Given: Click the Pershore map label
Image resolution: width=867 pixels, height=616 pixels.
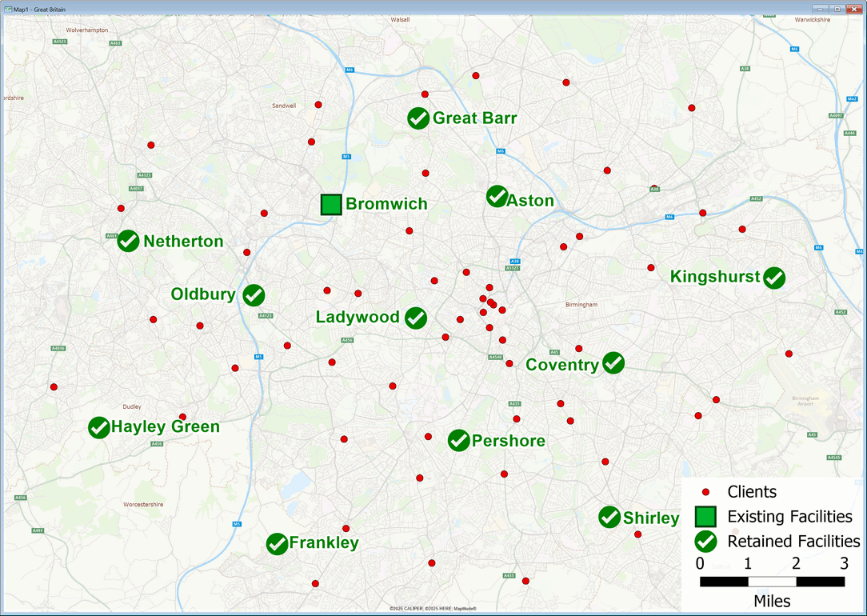Looking at the screenshot, I should coord(508,441).
